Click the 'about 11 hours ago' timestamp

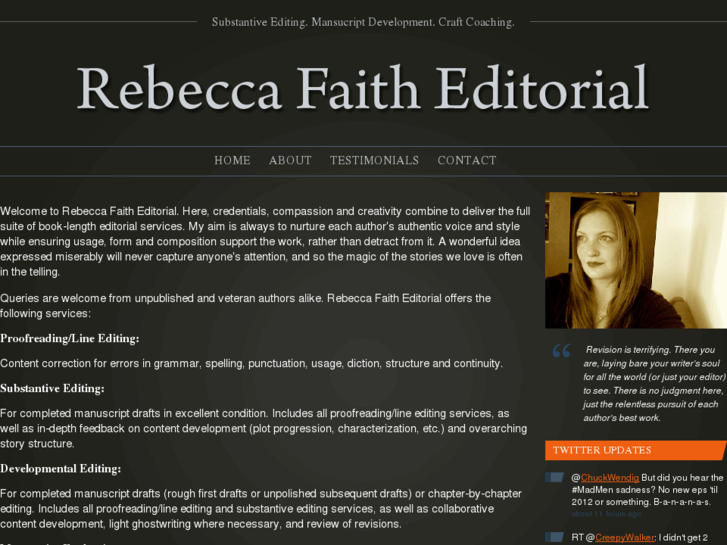coord(606,514)
